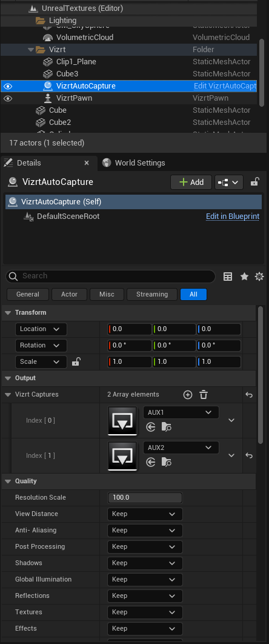
Task: Open Edit in Blueprint link
Action: [233, 216]
